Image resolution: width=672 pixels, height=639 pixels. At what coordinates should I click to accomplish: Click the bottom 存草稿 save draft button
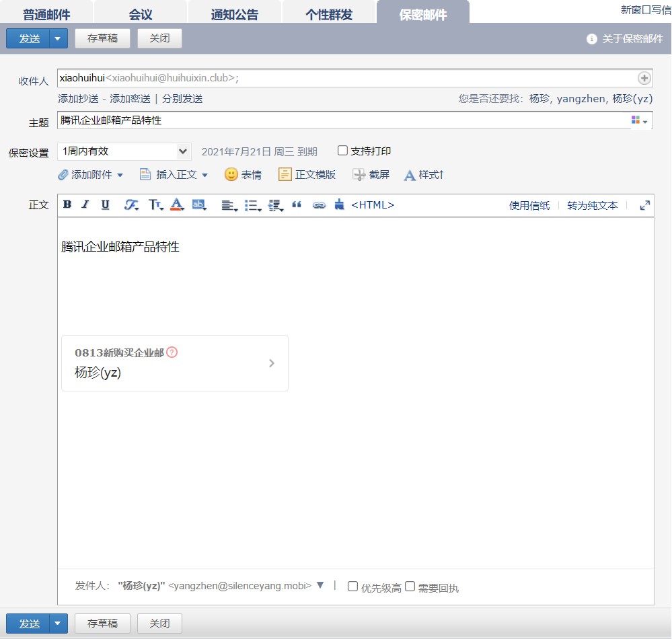click(x=102, y=623)
